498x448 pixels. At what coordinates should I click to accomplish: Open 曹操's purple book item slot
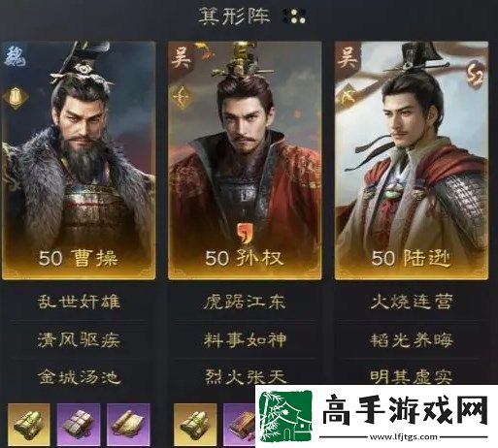(x=79, y=425)
